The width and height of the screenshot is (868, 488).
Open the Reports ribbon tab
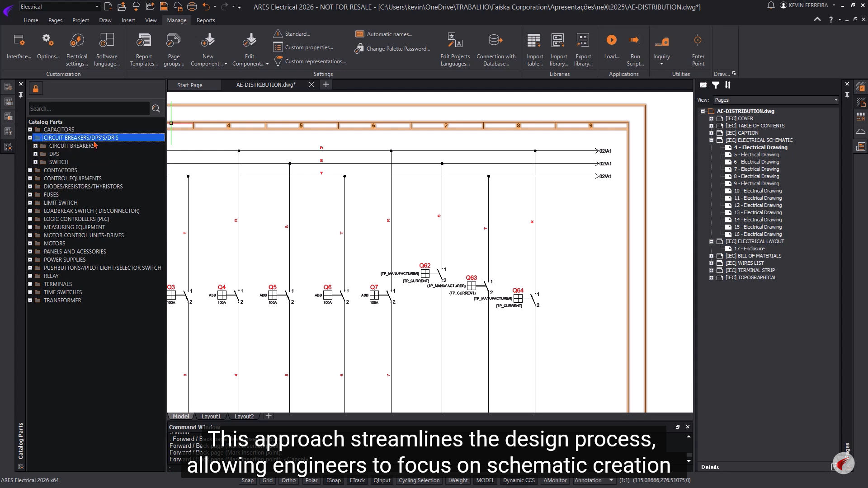tap(206, 20)
